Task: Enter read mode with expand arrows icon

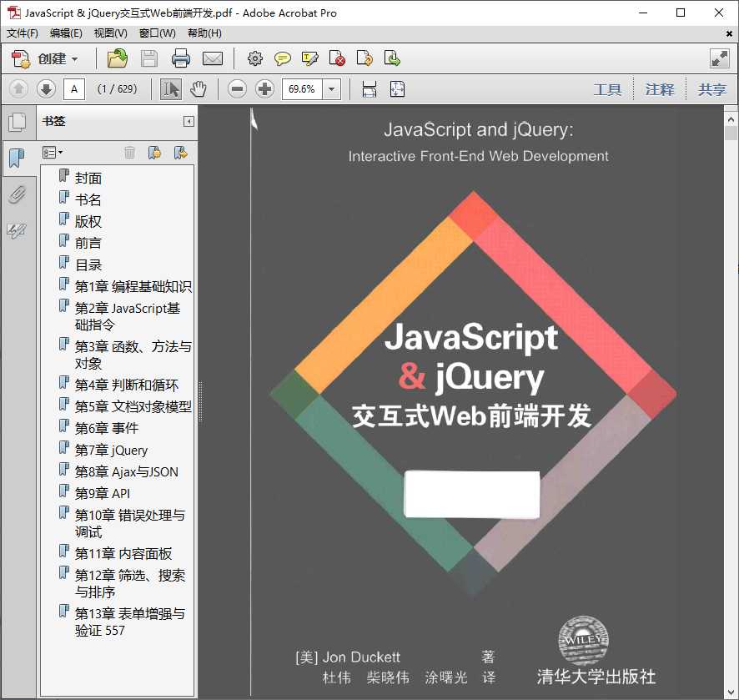Action: (x=720, y=59)
